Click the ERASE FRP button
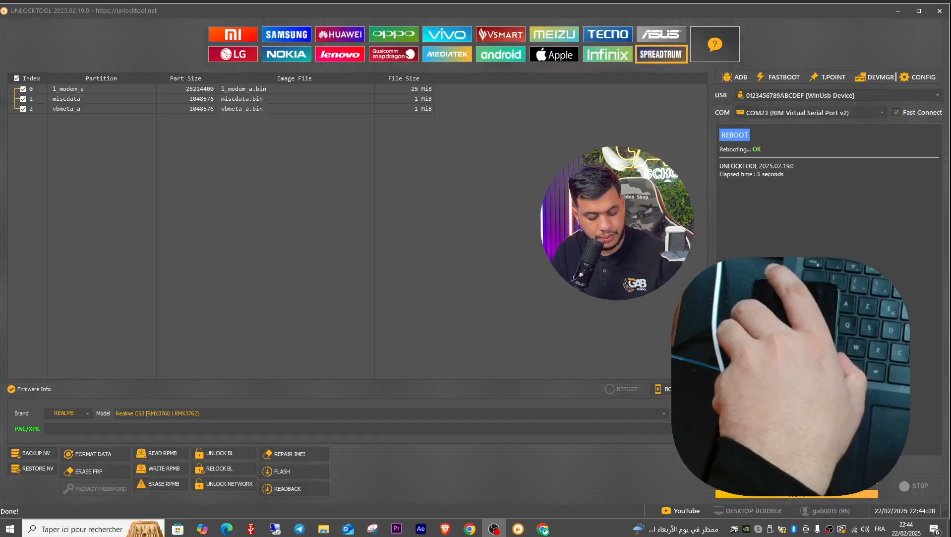The width and height of the screenshot is (951, 537). pos(95,471)
